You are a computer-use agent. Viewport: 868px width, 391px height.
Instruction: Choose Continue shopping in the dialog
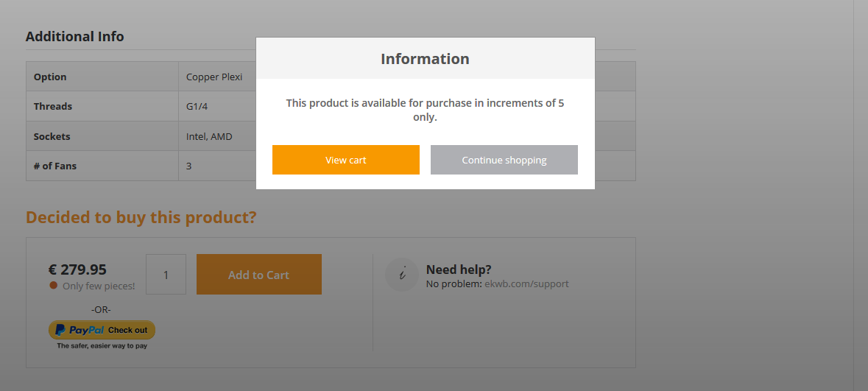click(x=504, y=160)
